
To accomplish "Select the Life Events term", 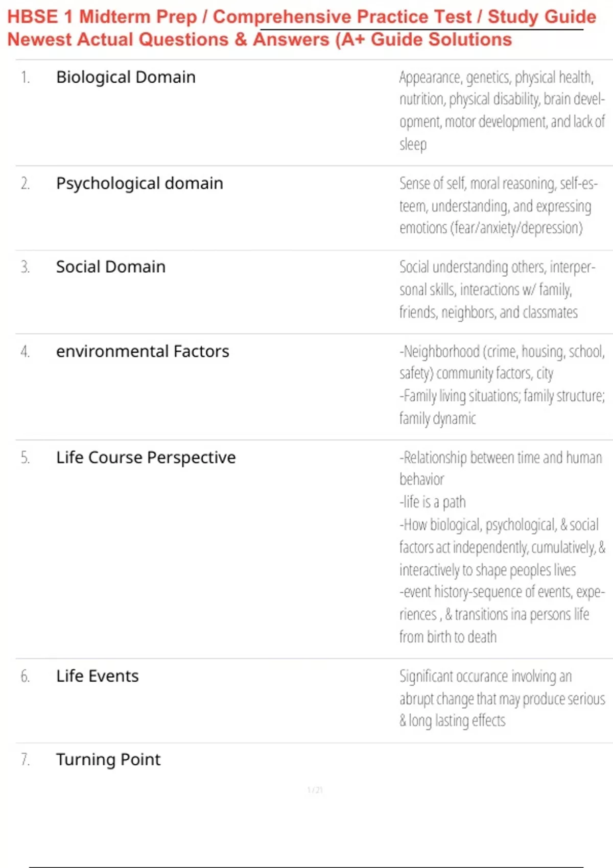I will tap(97, 676).
